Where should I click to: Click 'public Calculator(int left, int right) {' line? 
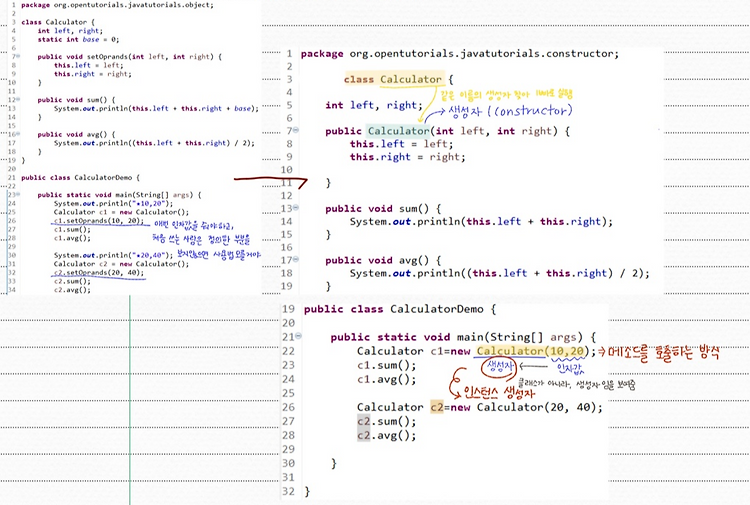pyautogui.click(x=448, y=131)
